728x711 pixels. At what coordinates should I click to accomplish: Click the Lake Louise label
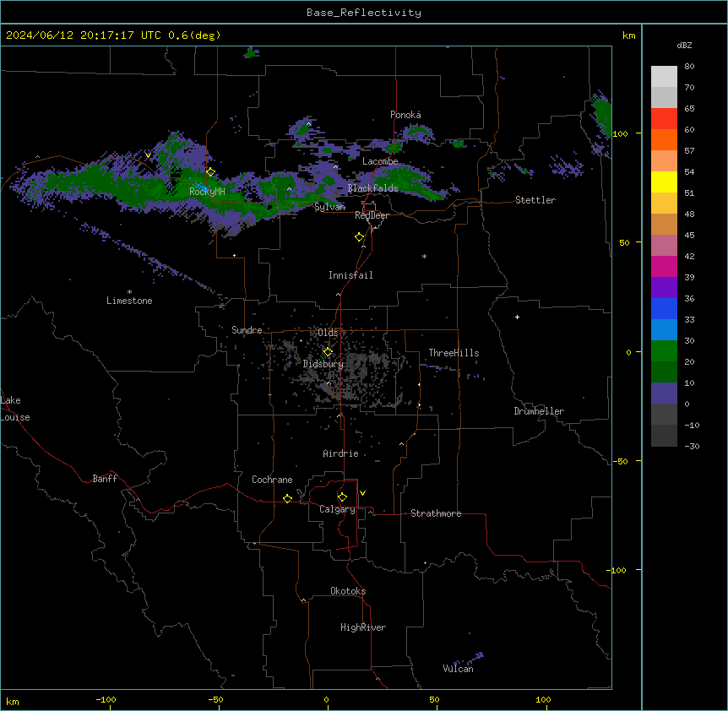pos(15,409)
